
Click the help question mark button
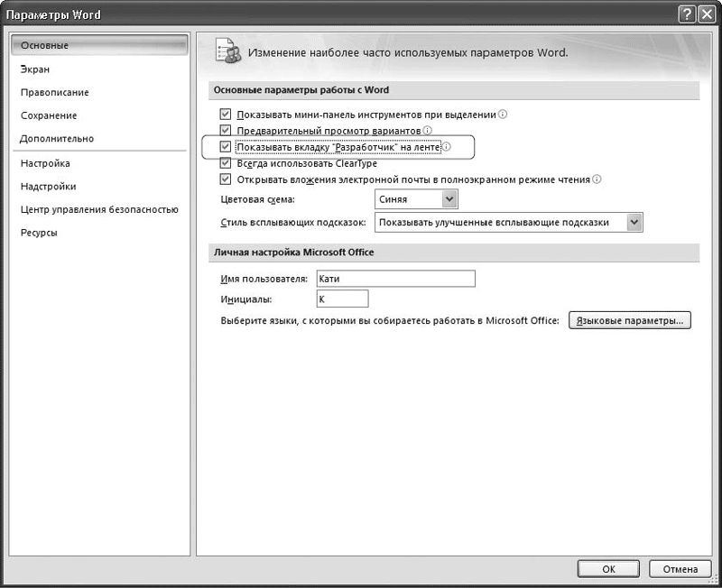[x=689, y=14]
